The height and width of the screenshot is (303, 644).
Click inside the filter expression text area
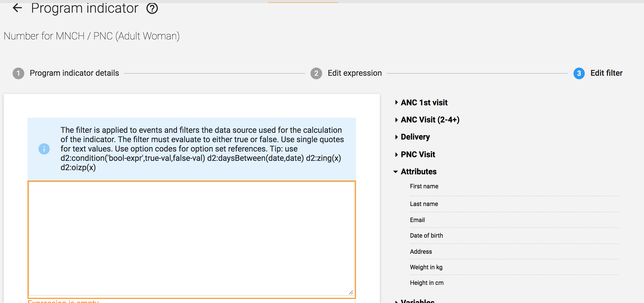pyautogui.click(x=191, y=239)
